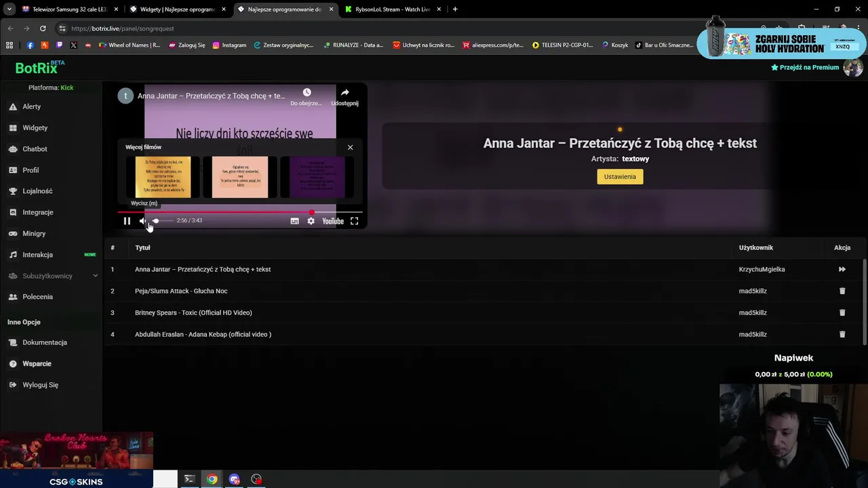Select the Anna Jantar song title row
Screen dimensions: 868x488
[x=203, y=269]
